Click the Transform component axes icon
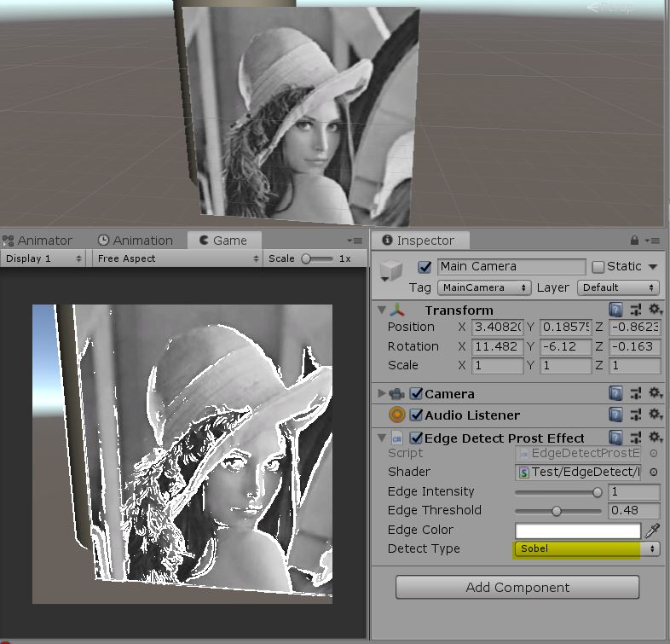The height and width of the screenshot is (644, 670). coord(397,310)
